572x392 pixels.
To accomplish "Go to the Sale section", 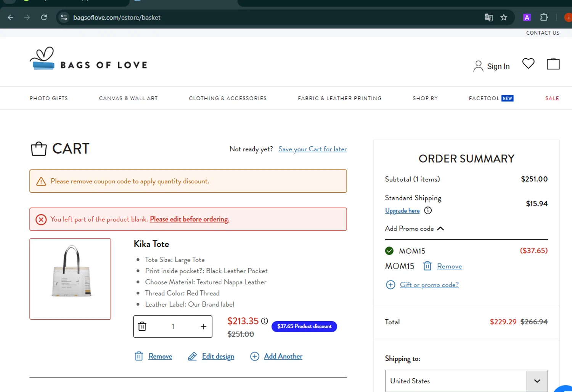I will point(552,98).
